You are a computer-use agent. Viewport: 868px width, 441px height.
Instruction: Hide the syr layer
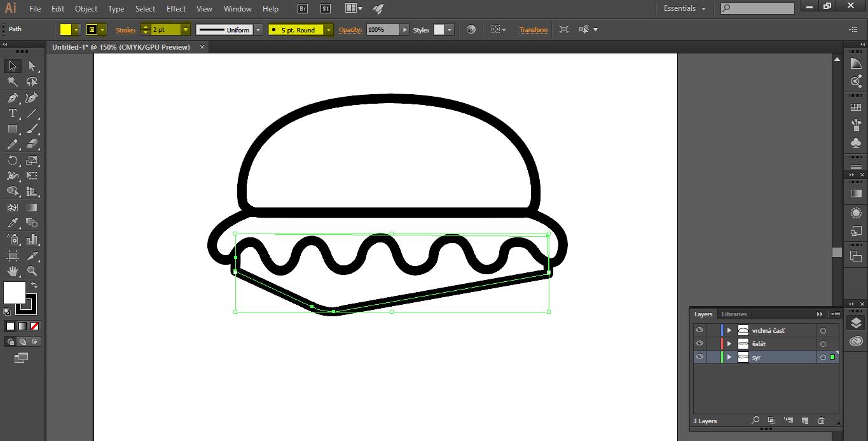click(x=699, y=357)
